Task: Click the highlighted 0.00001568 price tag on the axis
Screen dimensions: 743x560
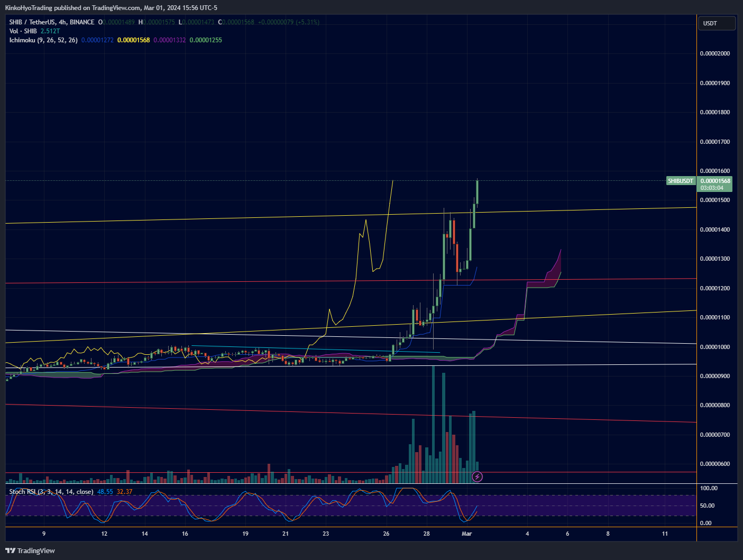Action: tap(715, 181)
